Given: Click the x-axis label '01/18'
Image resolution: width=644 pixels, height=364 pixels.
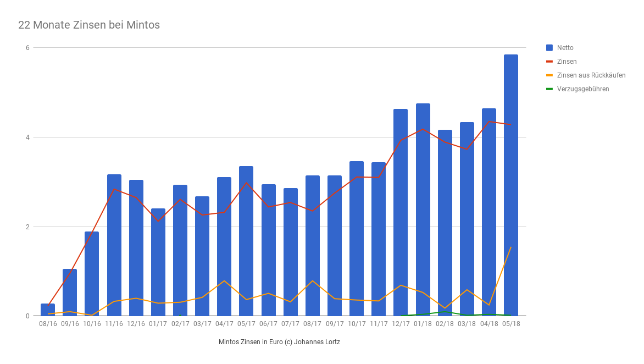Looking at the screenshot, I should pos(423,324).
